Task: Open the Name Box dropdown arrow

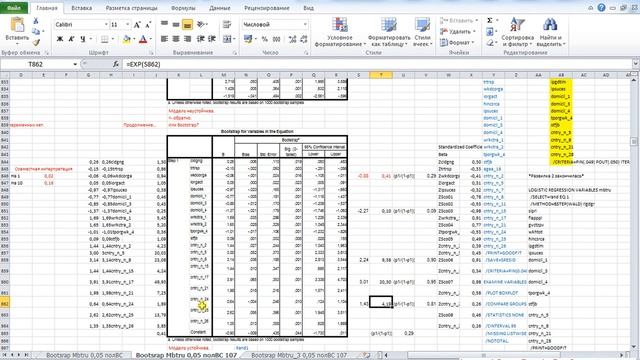Action: click(75, 64)
